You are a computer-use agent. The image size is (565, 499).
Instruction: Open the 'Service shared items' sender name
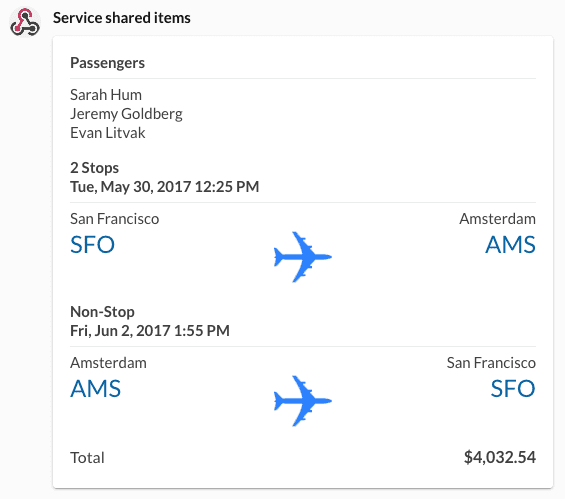(x=122, y=18)
